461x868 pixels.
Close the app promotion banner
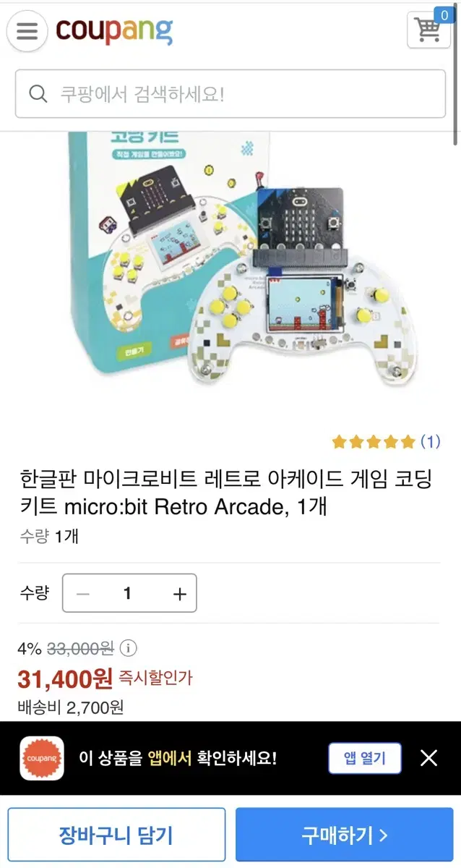(x=428, y=758)
